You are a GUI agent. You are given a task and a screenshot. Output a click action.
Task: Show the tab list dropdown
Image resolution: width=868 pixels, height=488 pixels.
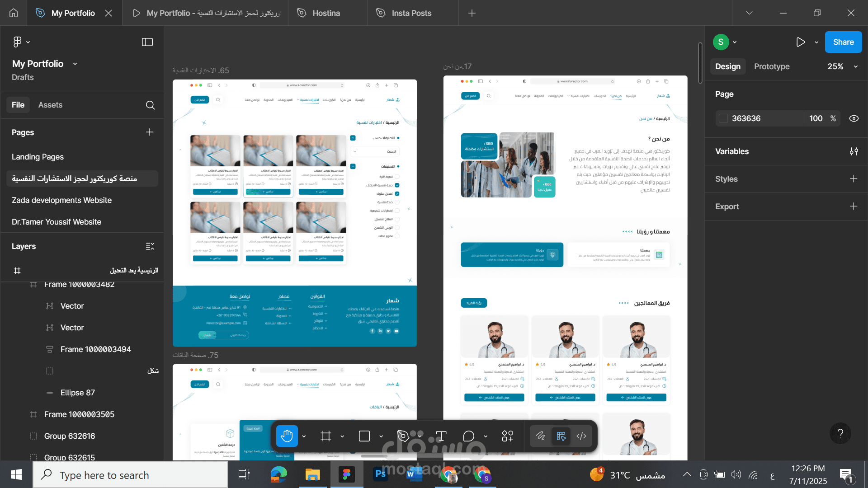tap(749, 13)
